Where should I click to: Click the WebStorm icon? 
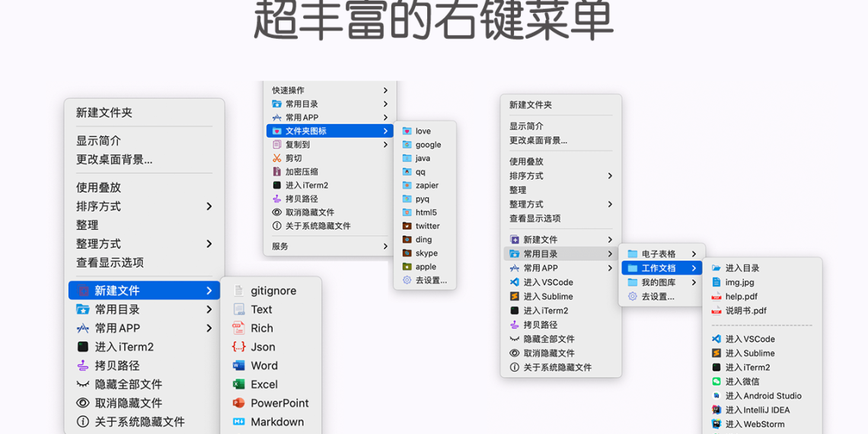716,424
